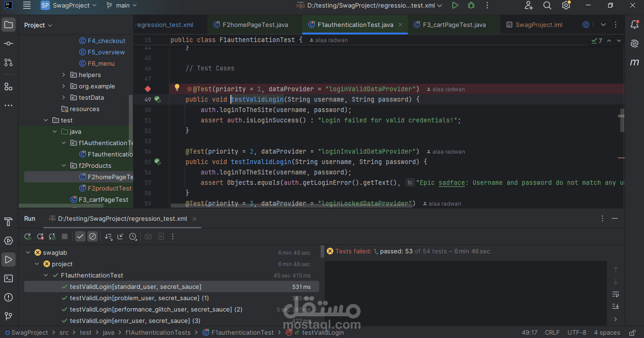The width and height of the screenshot is (644, 338).
Task: Switch to F3_cartPageTest.java tab
Action: [x=449, y=25]
